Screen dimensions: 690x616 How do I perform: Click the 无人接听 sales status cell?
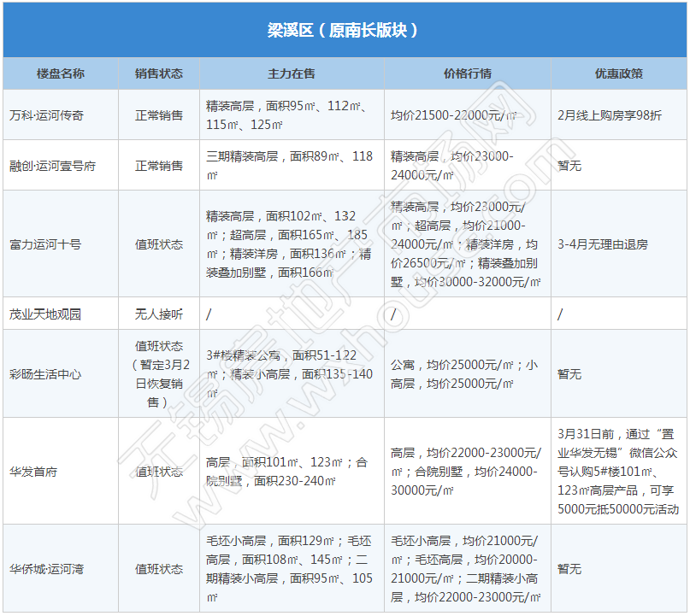click(x=158, y=314)
